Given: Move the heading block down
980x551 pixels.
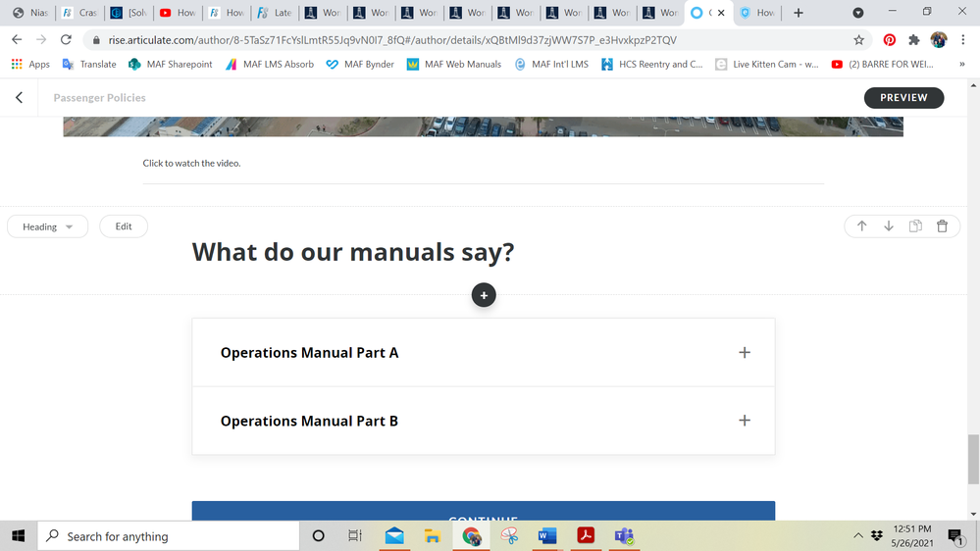Looking at the screenshot, I should click(x=888, y=226).
